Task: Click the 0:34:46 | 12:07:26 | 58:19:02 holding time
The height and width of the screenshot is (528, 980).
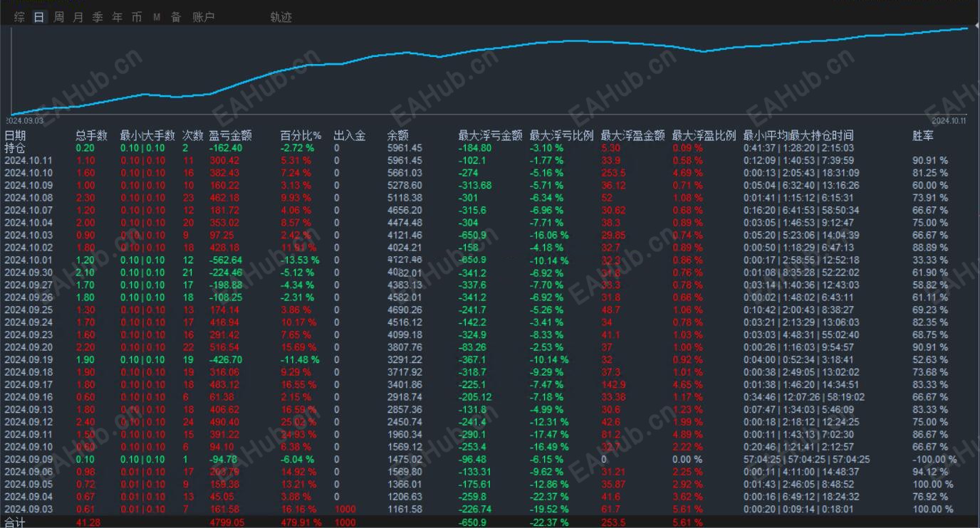Action: click(804, 397)
